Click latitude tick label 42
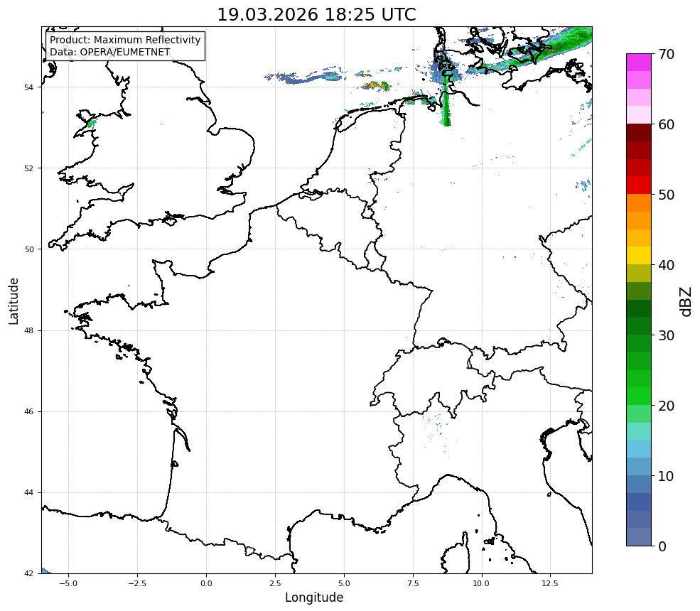Image resolution: width=700 pixels, height=611 pixels. [x=28, y=573]
